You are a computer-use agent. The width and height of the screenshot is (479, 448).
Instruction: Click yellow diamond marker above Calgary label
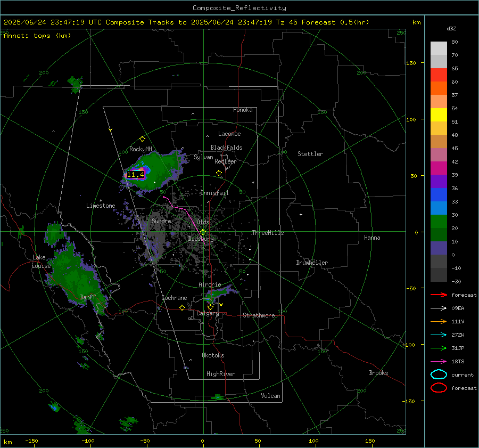pyautogui.click(x=210, y=307)
